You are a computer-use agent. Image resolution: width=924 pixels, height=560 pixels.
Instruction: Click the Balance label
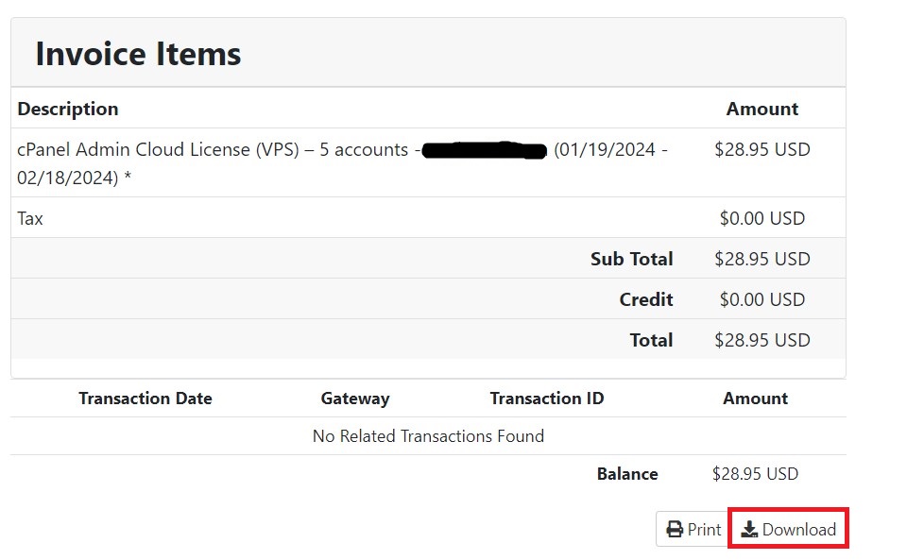(627, 474)
